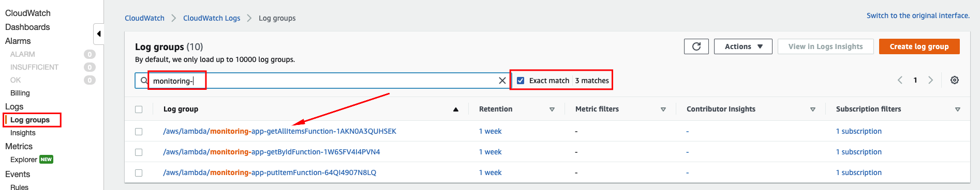The image size is (980, 190).
Task: Open Insights in sidebar
Action: (x=23, y=133)
